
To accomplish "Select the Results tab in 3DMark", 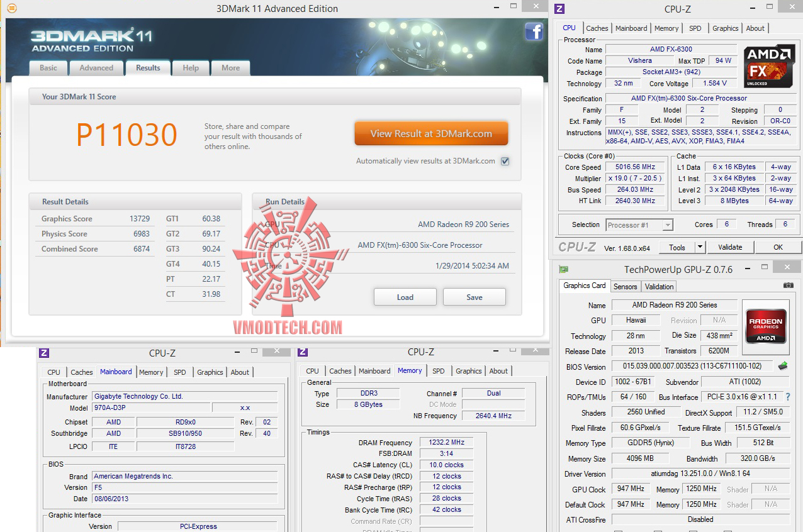I will point(148,68).
